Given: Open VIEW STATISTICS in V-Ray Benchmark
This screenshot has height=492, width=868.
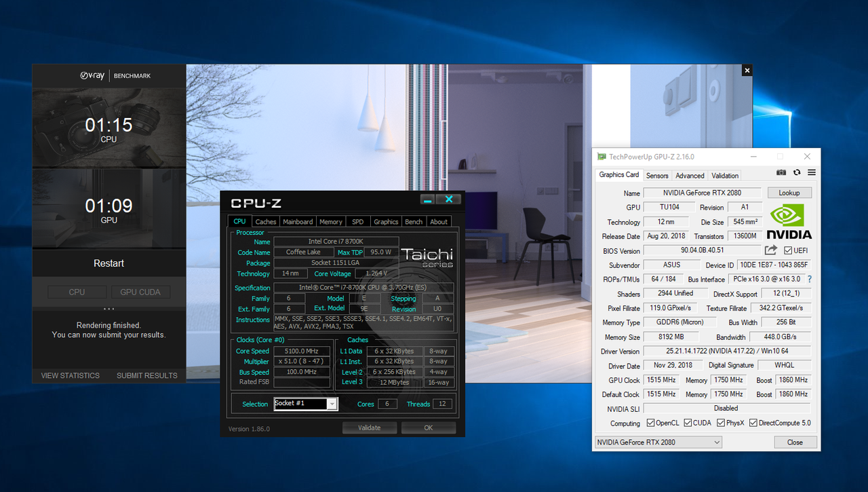Looking at the screenshot, I should coord(70,375).
